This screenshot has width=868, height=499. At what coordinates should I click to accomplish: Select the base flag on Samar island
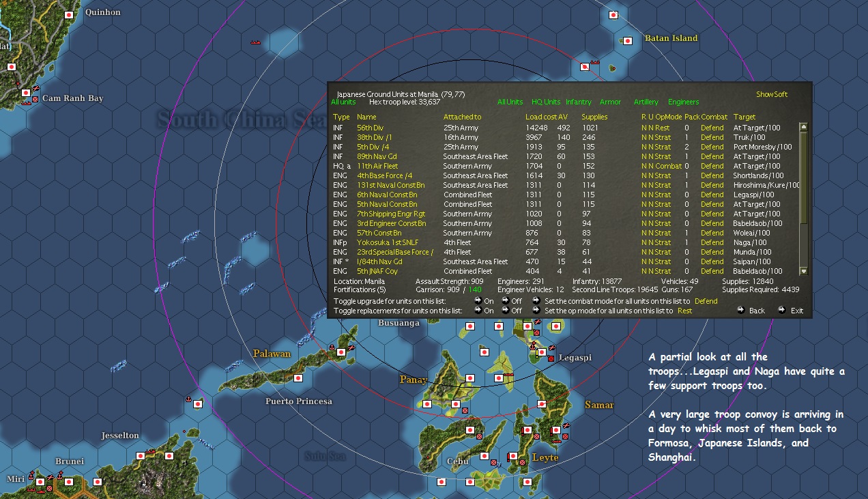click(542, 404)
